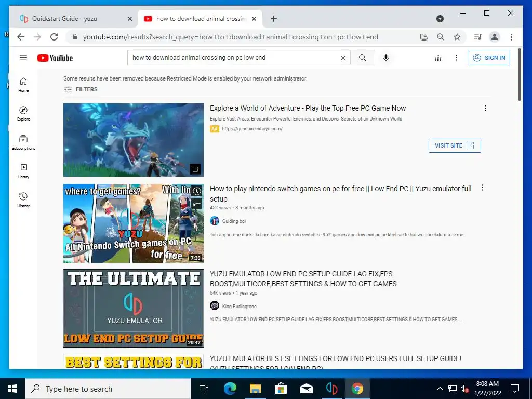Open yuzu emulator from taskbar

[331, 389]
